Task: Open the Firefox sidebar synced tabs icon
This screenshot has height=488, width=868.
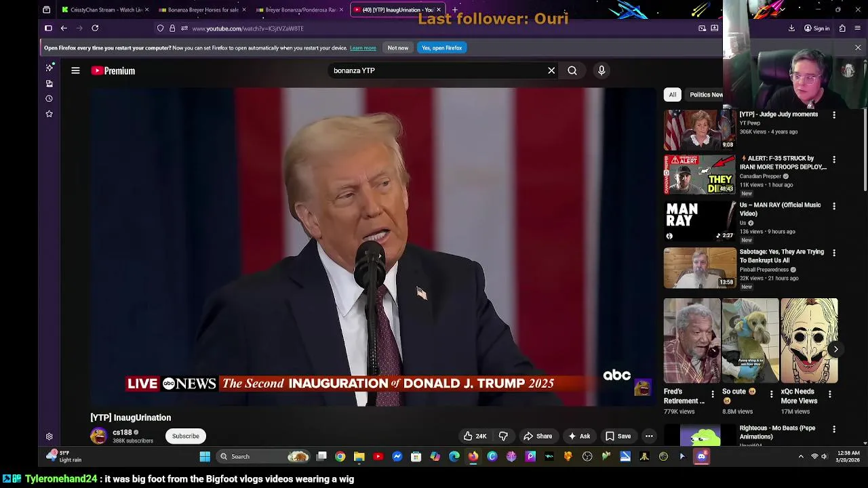Action: (49, 83)
